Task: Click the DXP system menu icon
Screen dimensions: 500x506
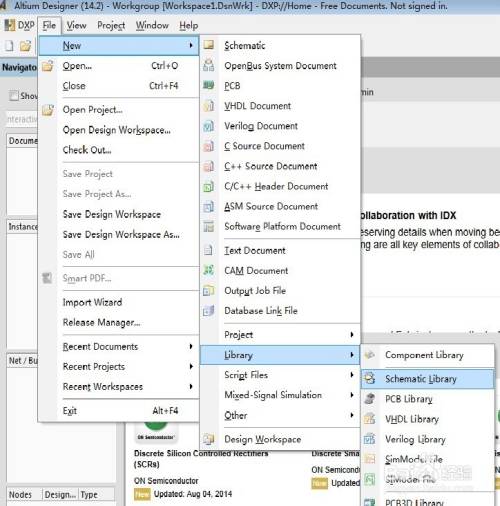Action: [10, 25]
